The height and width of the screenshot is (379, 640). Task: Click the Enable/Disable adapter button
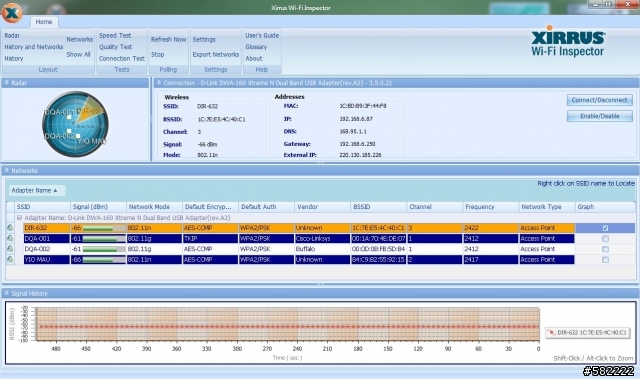(599, 116)
